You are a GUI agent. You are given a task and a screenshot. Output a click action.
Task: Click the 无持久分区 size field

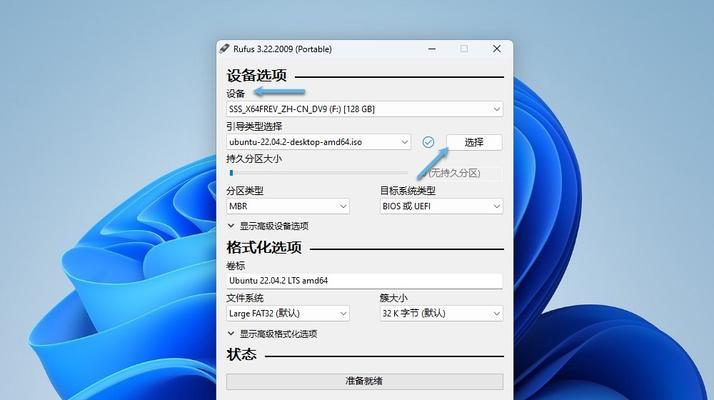(x=461, y=173)
